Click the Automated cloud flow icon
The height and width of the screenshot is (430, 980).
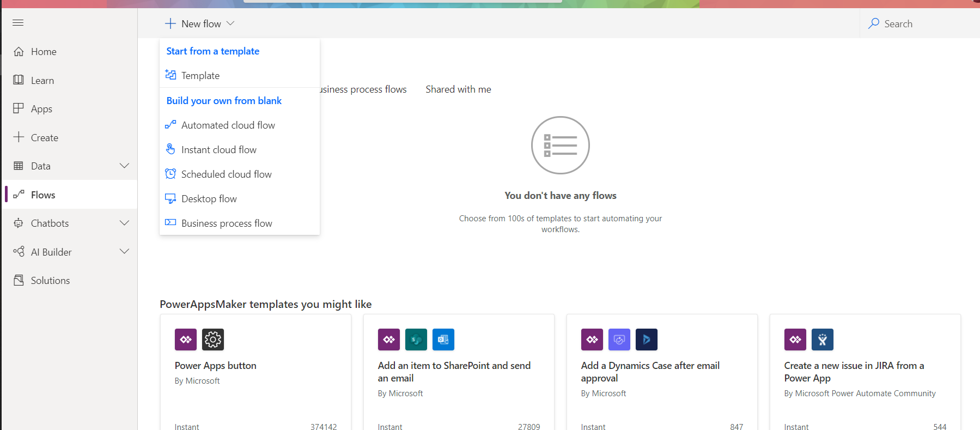171,125
